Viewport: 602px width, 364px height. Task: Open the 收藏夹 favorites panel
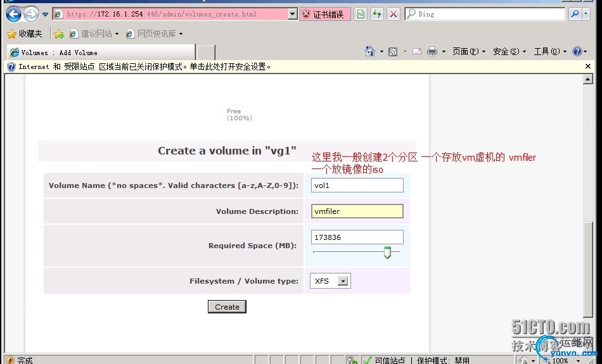click(x=25, y=34)
